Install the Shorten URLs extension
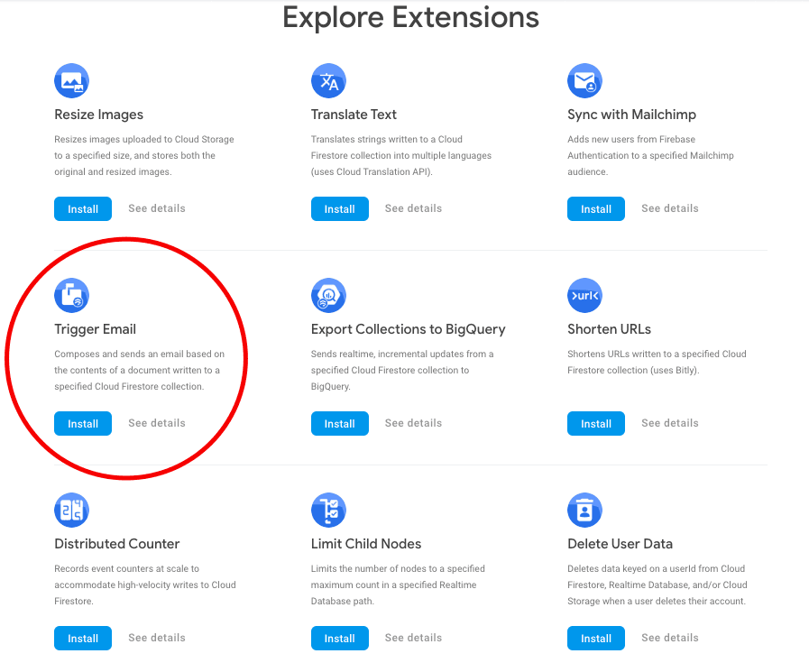 coord(595,423)
